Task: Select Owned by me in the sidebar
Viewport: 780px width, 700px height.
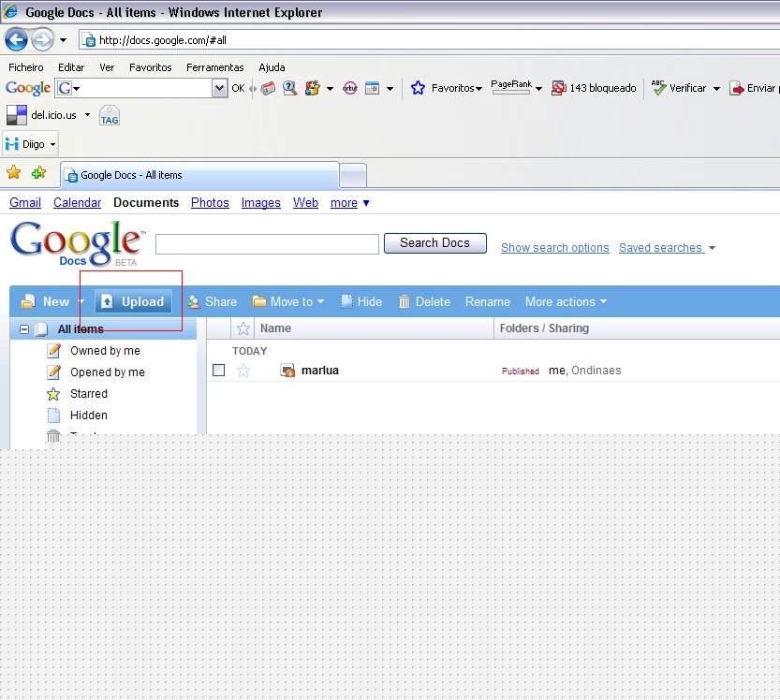Action: click(105, 351)
